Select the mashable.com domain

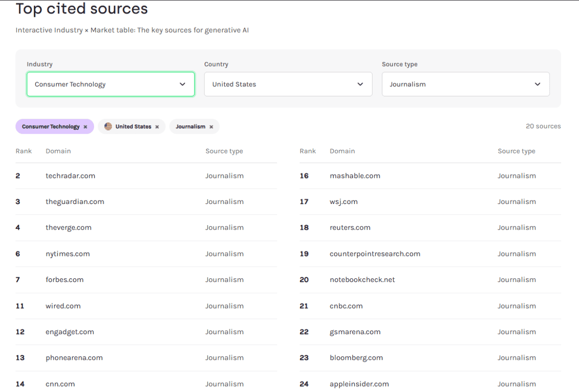(355, 176)
